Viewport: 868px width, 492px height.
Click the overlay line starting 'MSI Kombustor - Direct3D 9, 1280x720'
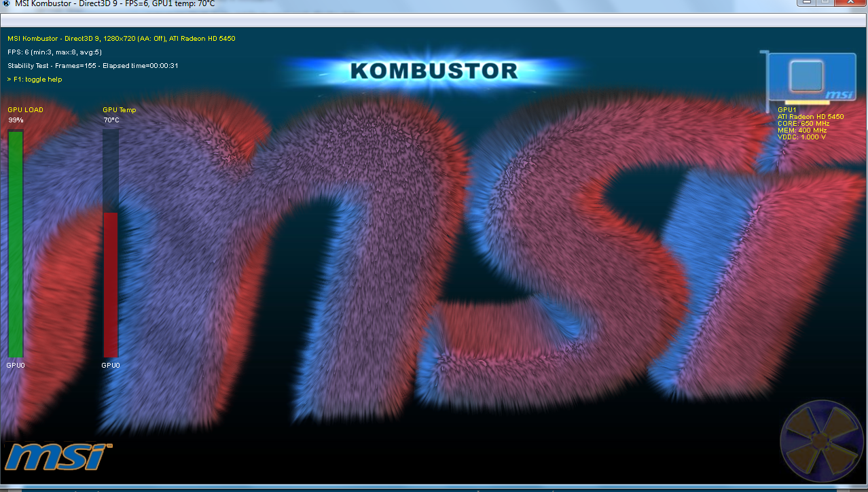click(x=122, y=39)
